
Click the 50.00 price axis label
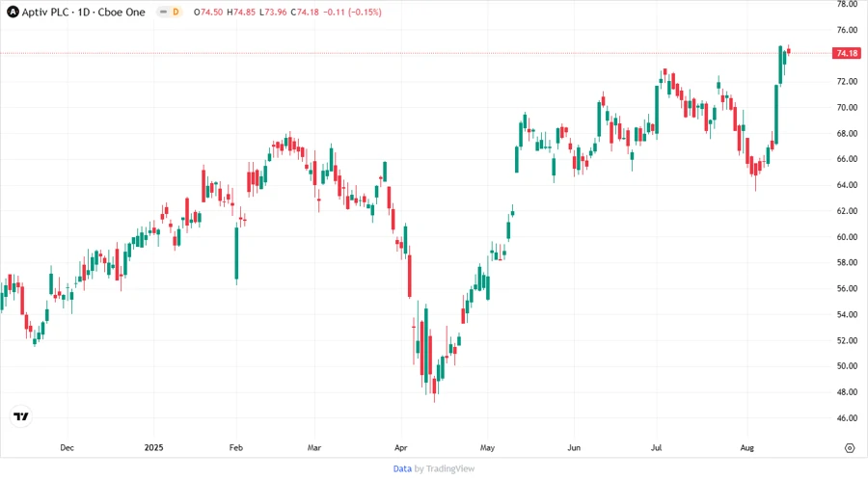847,366
